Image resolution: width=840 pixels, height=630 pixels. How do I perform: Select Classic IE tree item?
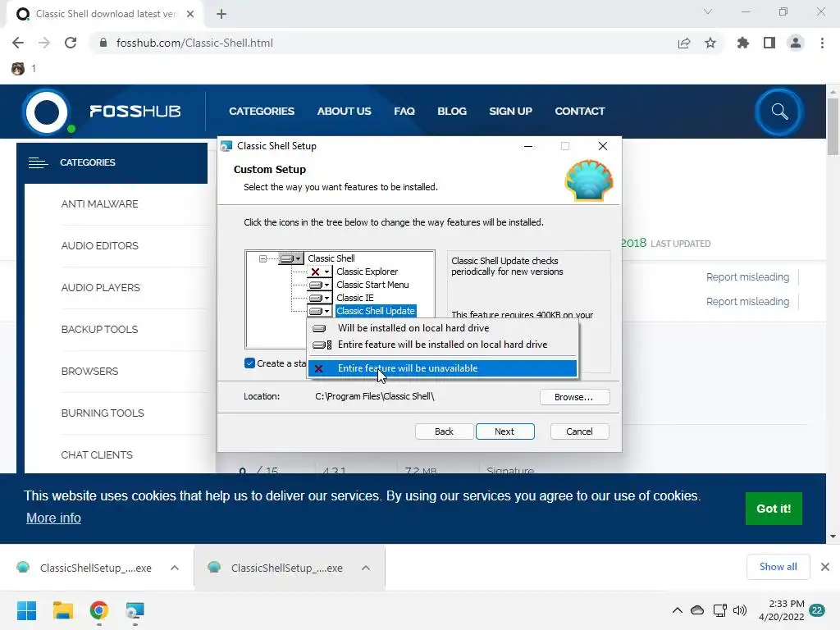tap(354, 298)
